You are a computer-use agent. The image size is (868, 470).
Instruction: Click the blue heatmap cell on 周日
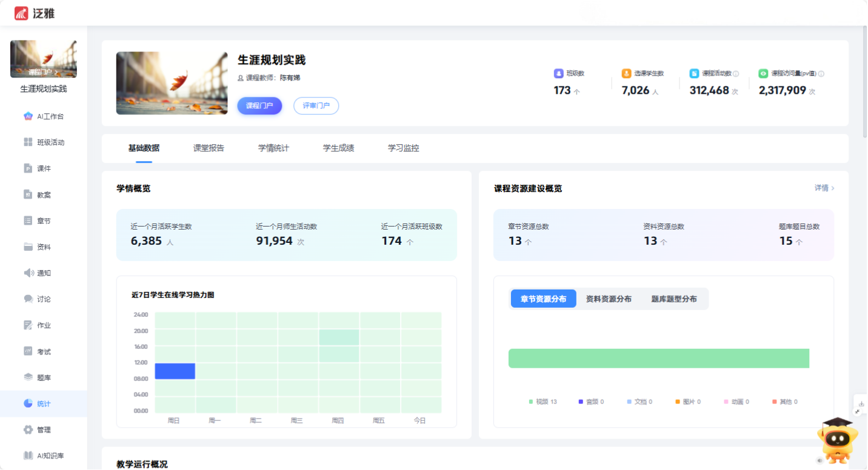[x=175, y=371]
